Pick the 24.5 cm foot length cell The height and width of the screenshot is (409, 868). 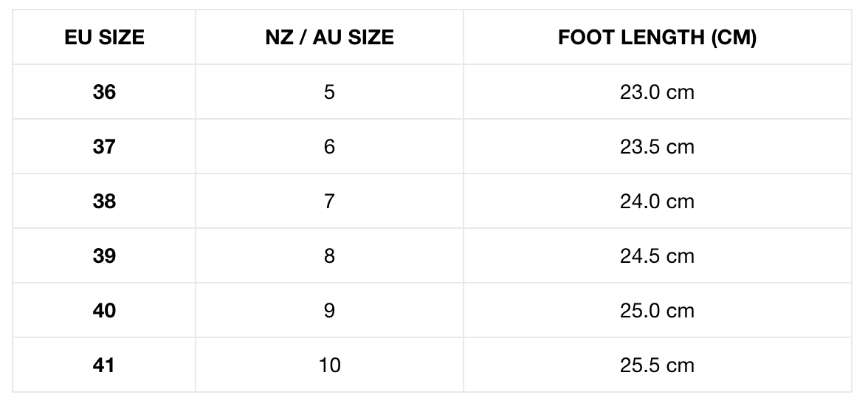[x=657, y=256]
